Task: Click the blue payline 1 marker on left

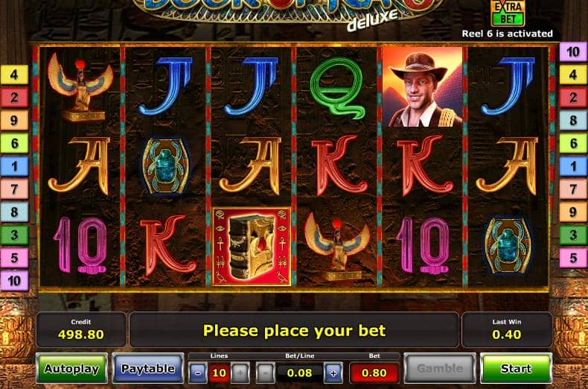Action: 14,166
